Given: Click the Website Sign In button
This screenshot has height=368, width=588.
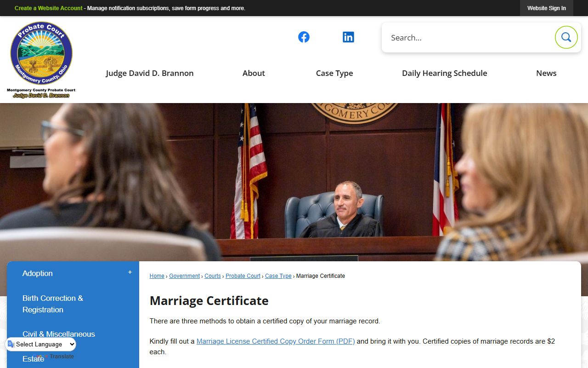Looking at the screenshot, I should coord(547,8).
